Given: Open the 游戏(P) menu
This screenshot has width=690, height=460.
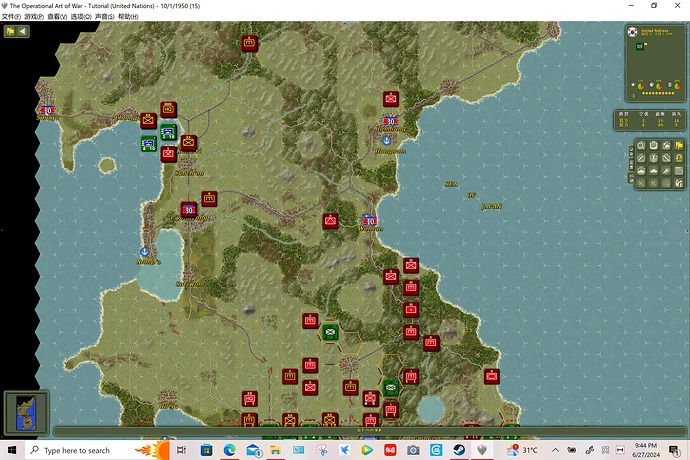Looking at the screenshot, I should tap(34, 17).
